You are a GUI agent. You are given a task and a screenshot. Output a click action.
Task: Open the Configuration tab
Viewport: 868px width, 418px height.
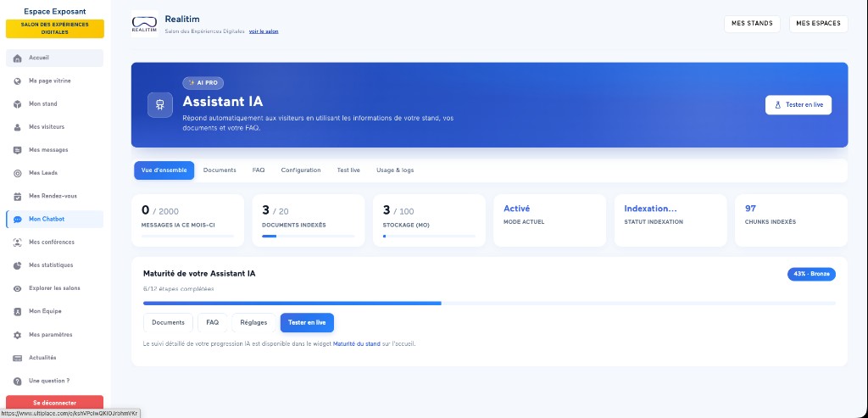301,170
